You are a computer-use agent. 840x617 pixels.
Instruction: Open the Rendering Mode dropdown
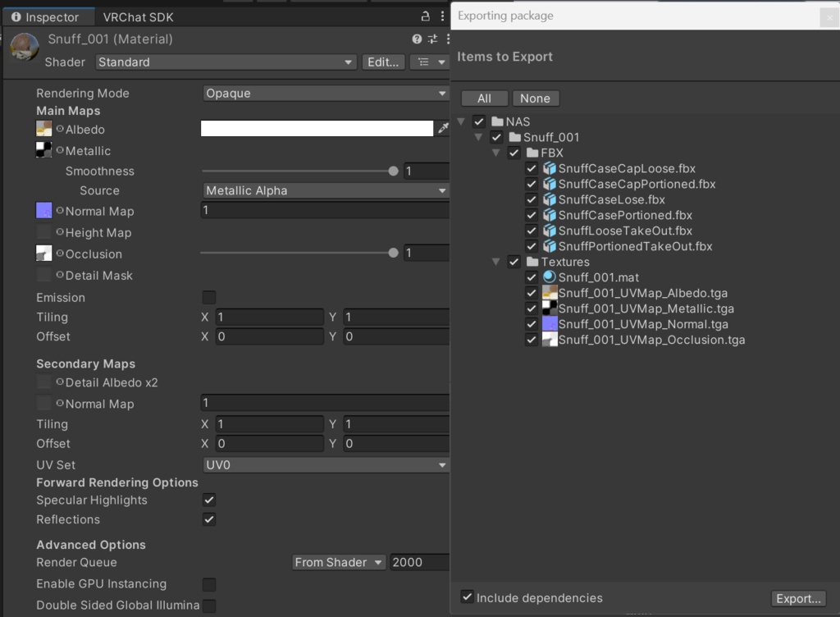click(326, 94)
